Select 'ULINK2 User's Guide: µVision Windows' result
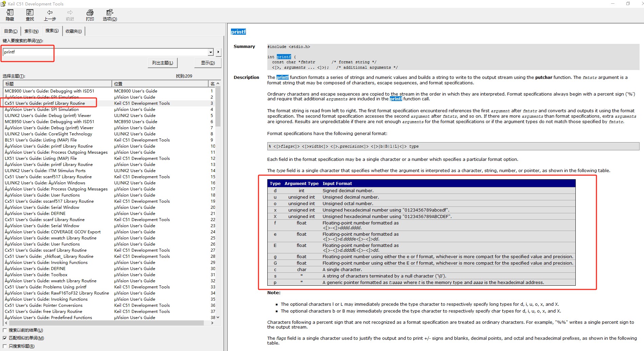This screenshot has height=351, width=644. click(x=45, y=183)
